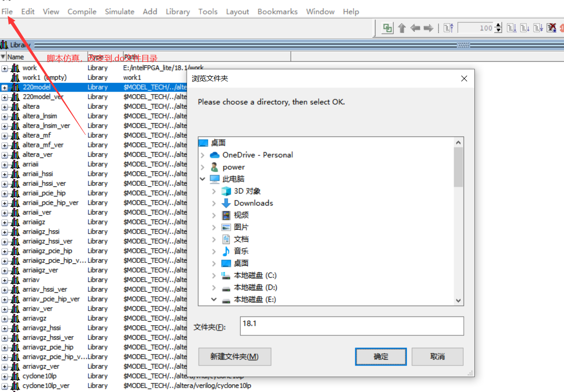Open the Compile menu

[x=82, y=12]
